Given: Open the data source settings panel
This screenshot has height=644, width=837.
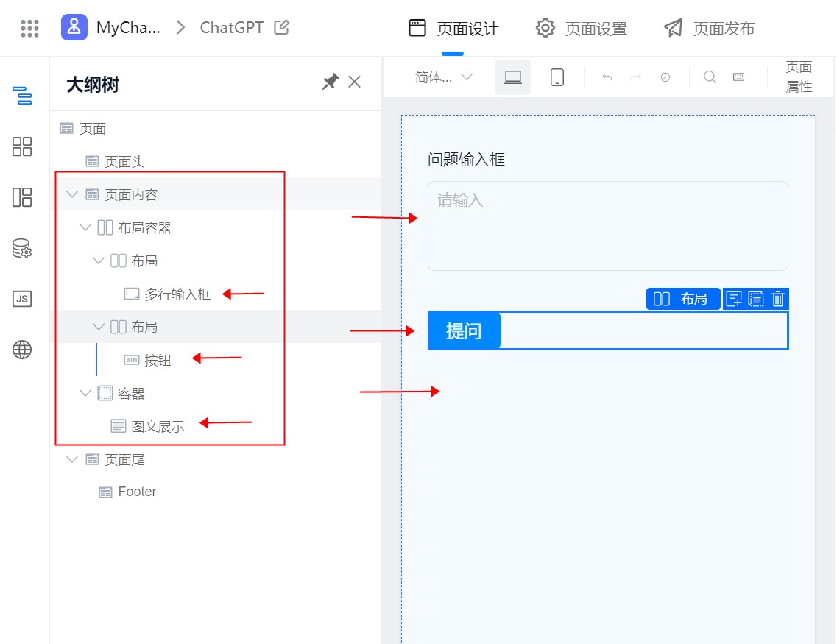Looking at the screenshot, I should [x=22, y=248].
